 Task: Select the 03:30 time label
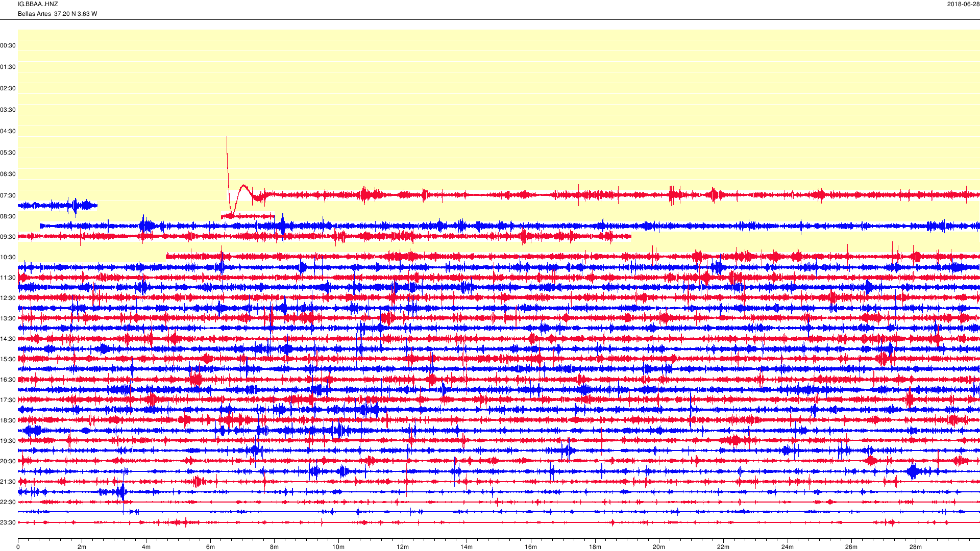click(x=8, y=110)
